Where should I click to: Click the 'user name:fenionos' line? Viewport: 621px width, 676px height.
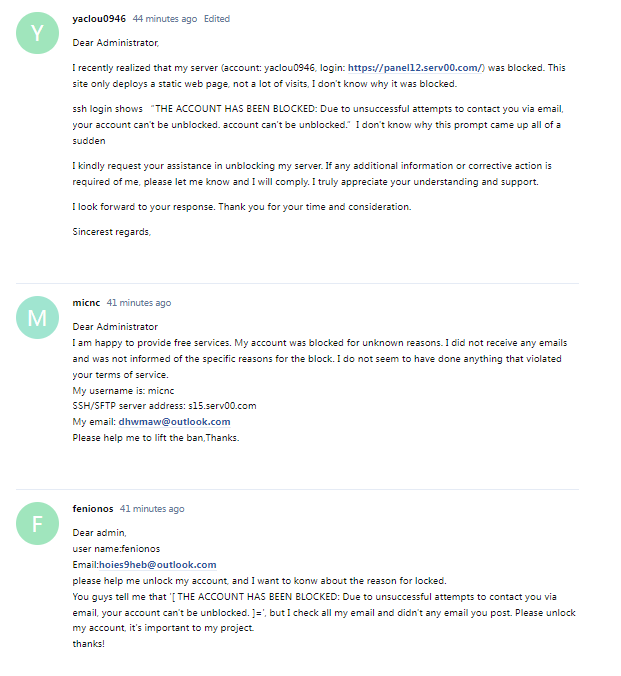click(116, 549)
